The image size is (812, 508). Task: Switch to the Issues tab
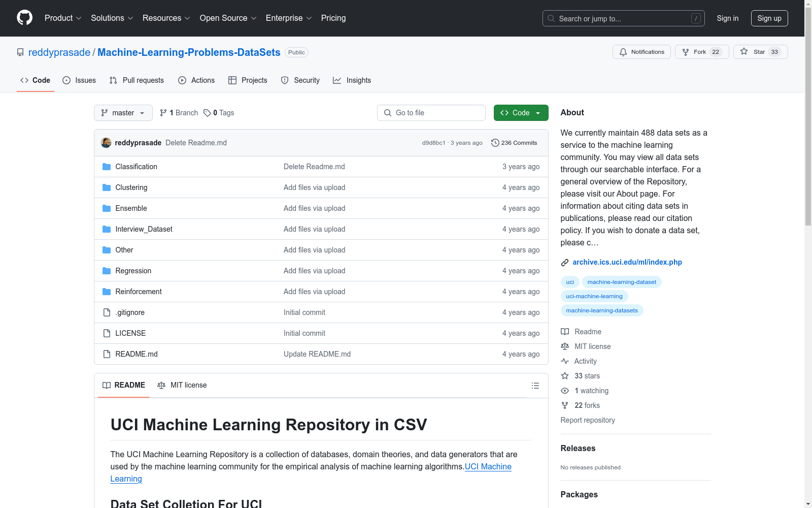(79, 80)
